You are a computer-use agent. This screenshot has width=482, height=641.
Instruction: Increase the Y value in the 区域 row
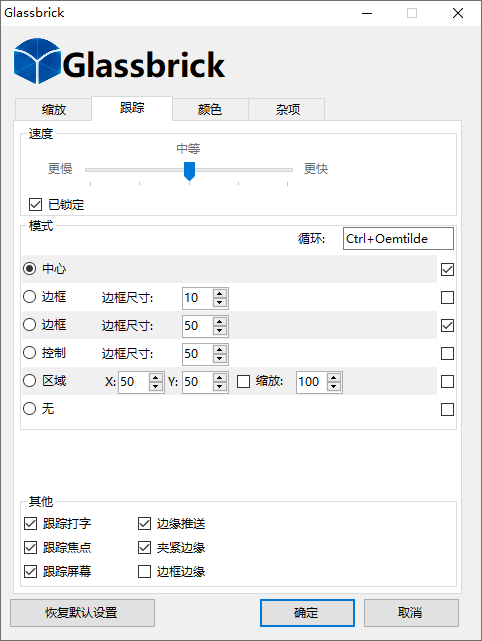coord(220,378)
